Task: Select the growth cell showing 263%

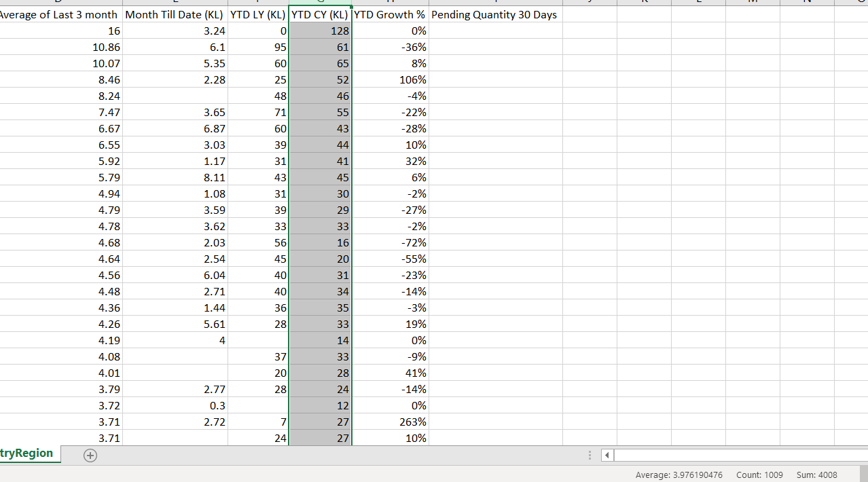Action: click(x=390, y=422)
